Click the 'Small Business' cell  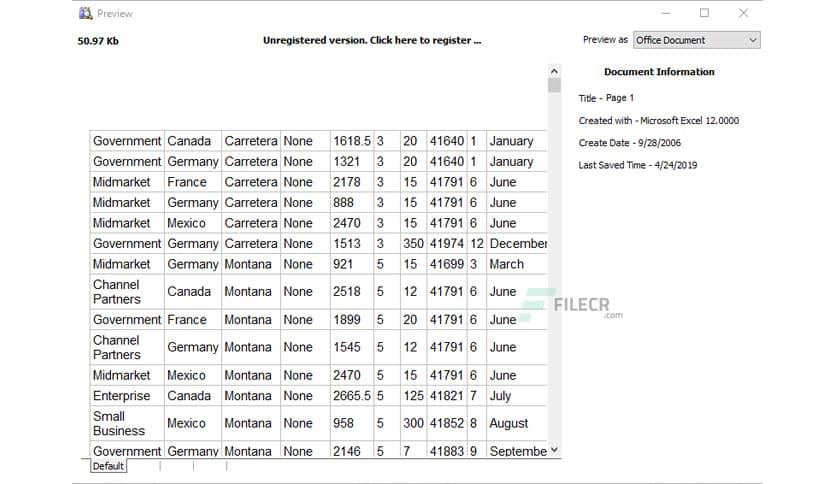(x=127, y=423)
